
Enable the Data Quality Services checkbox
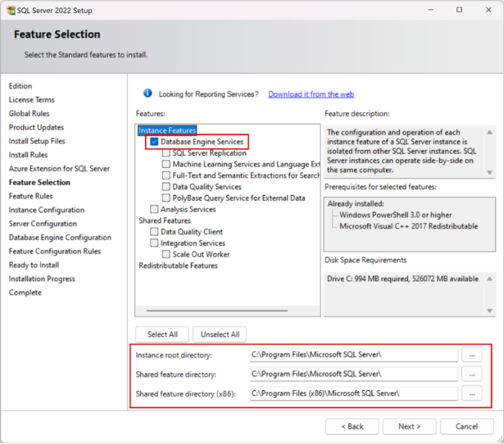[x=166, y=187]
